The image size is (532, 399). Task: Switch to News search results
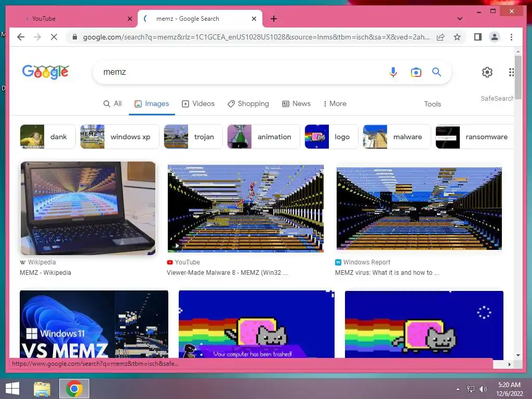(x=296, y=103)
